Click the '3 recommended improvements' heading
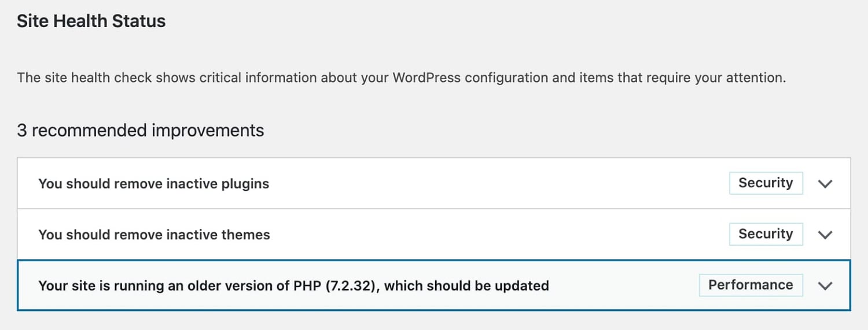Viewport: 868px width, 330px height. [140, 131]
